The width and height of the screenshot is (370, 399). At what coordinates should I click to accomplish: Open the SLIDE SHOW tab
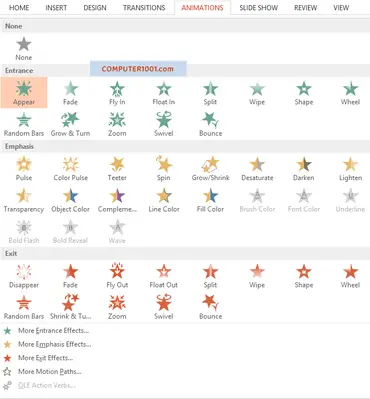tap(259, 8)
